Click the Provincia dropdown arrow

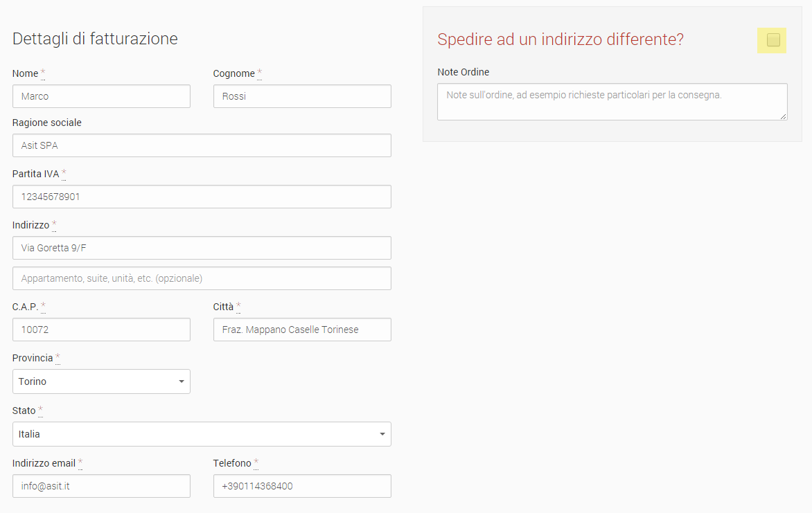[x=182, y=381]
